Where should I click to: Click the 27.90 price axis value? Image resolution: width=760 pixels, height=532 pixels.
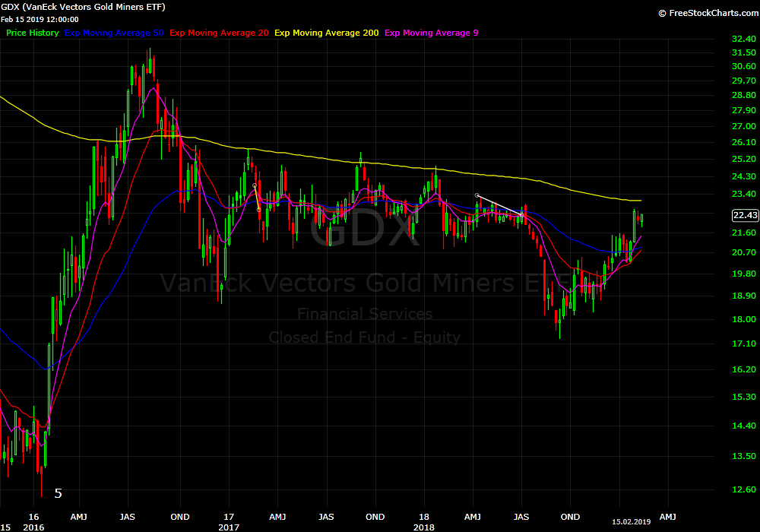[744, 110]
